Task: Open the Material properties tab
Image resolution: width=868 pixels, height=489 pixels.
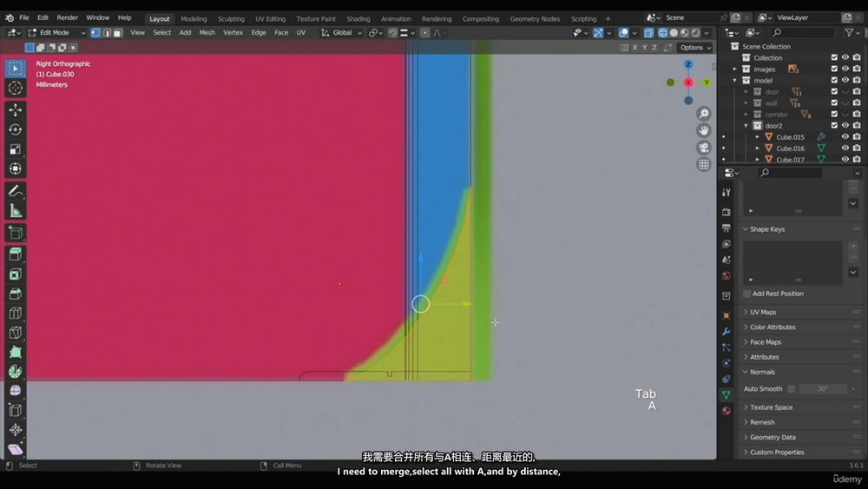Action: [x=727, y=411]
